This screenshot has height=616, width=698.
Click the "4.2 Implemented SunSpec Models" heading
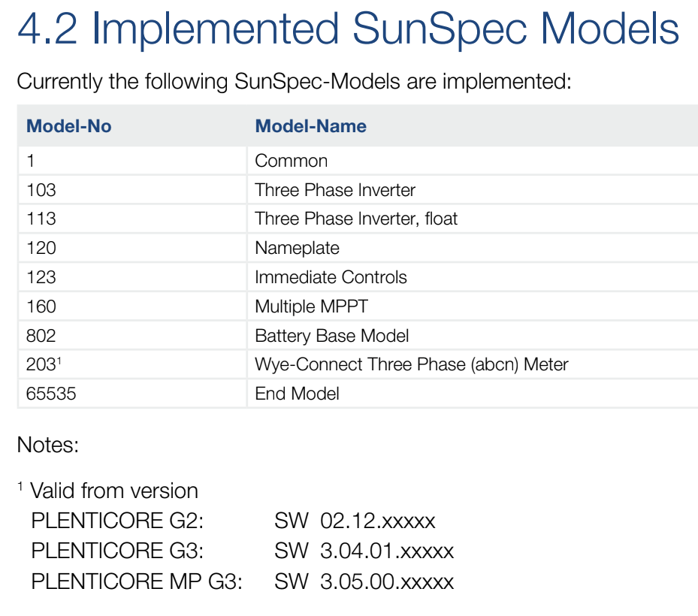point(348,29)
